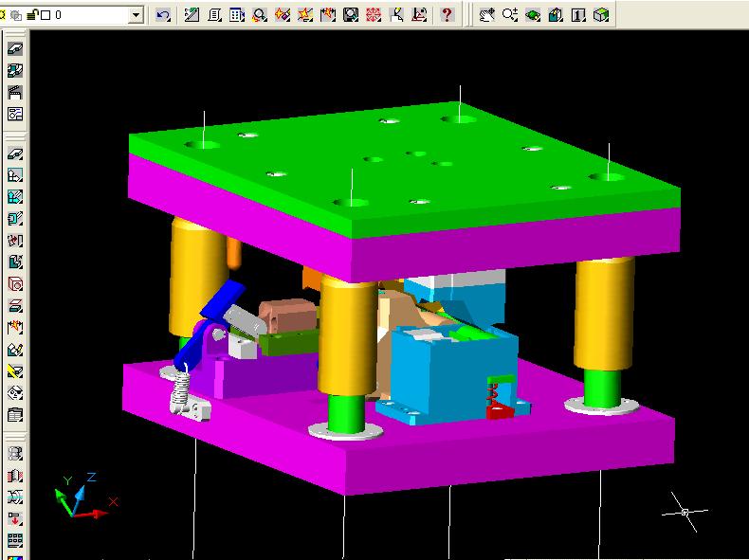Click the clipboard list icon in left toolbar

click(x=15, y=414)
